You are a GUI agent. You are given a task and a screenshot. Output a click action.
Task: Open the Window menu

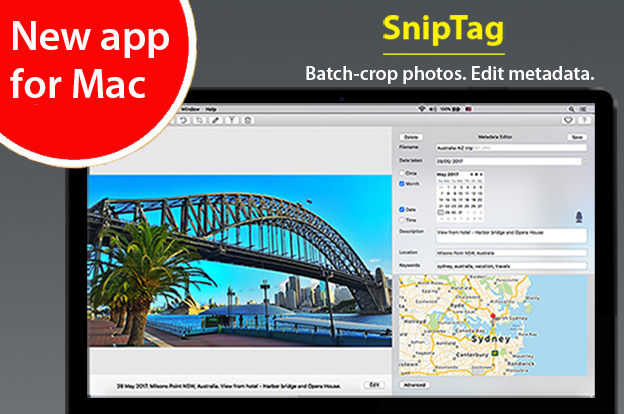188,107
